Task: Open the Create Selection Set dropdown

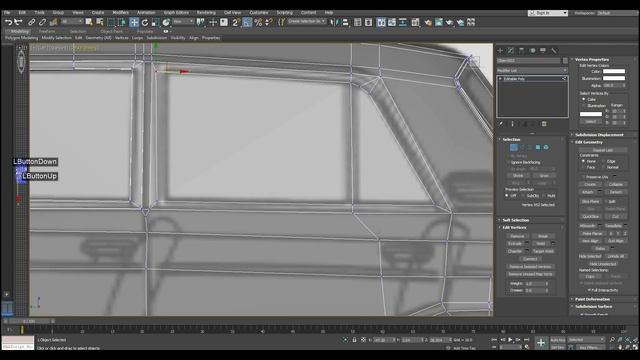Action: pyautogui.click(x=307, y=21)
